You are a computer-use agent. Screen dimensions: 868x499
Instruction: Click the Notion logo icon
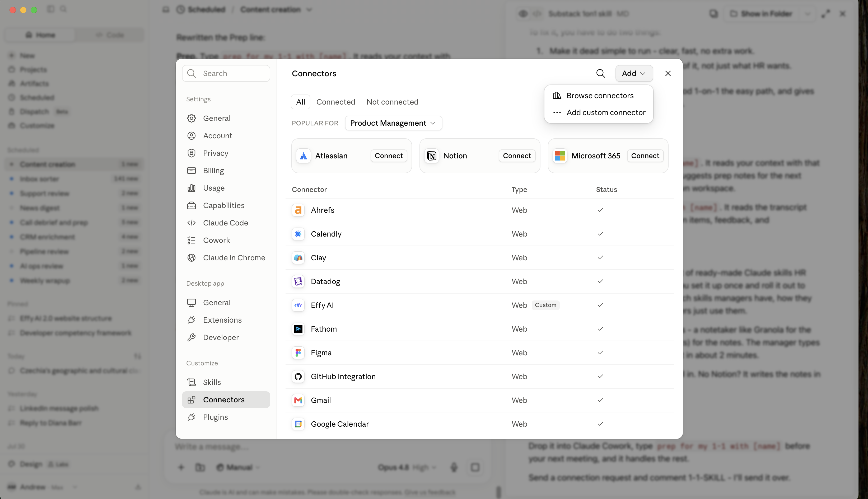[x=432, y=156]
